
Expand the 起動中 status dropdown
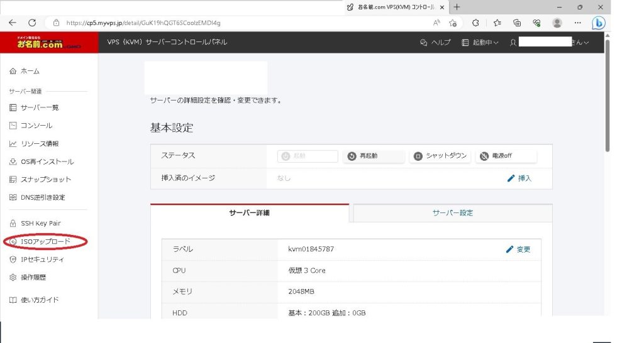point(480,43)
